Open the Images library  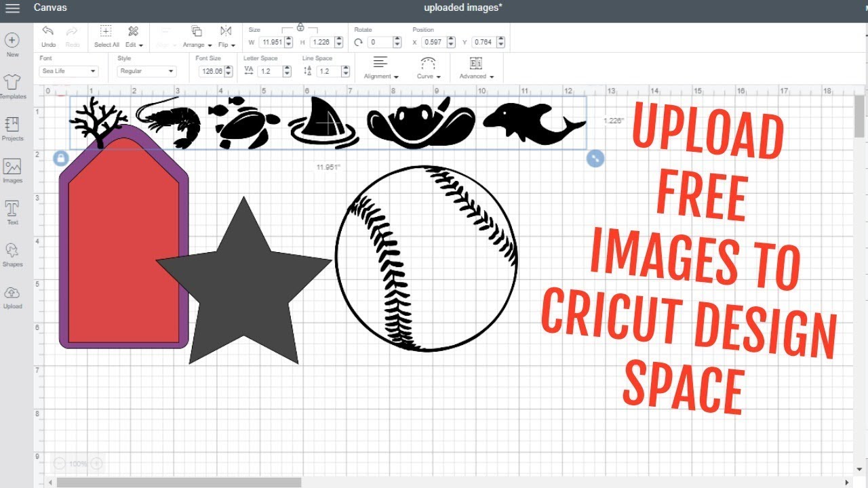(12, 170)
